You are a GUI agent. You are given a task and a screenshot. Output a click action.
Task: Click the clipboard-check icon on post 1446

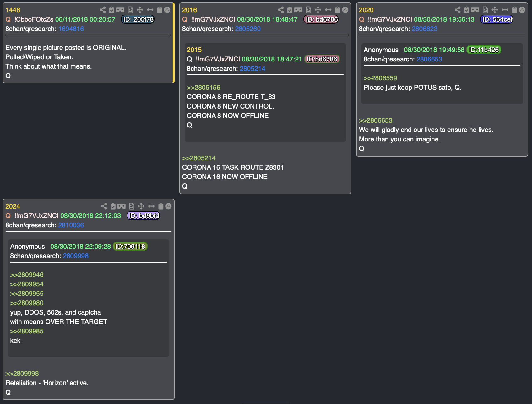111,10
